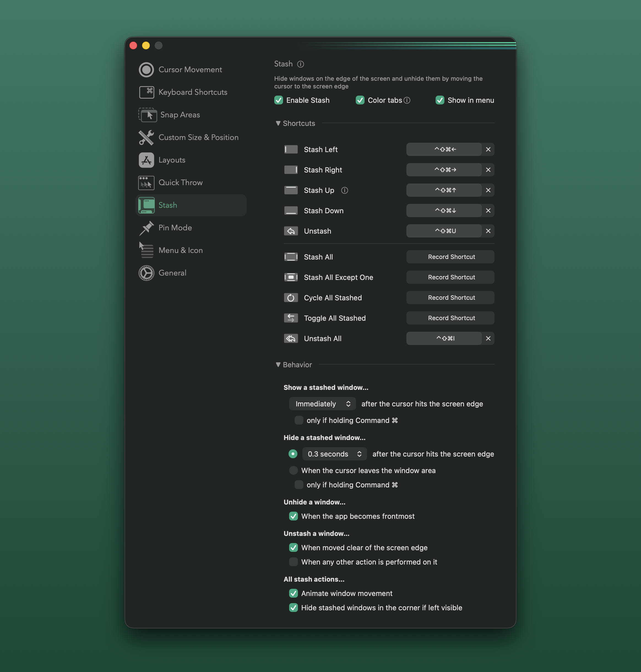Click the info icon next to Stash title
The image size is (641, 672).
pos(300,64)
